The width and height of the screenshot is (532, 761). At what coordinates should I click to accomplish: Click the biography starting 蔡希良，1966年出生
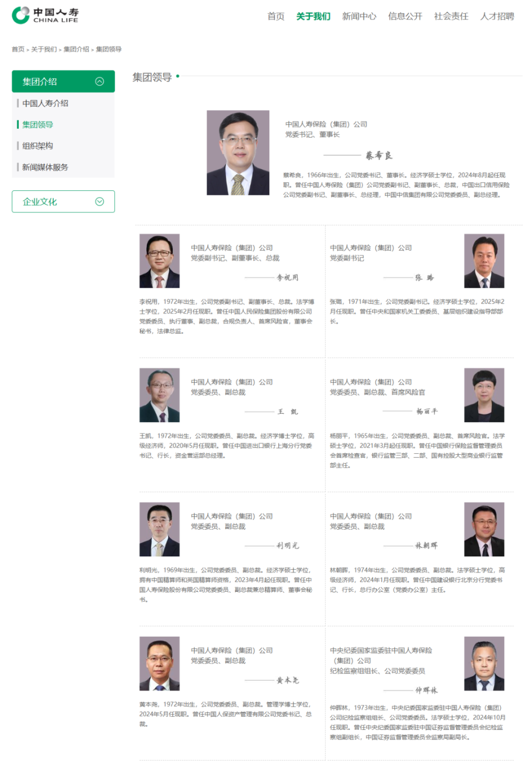click(x=396, y=185)
